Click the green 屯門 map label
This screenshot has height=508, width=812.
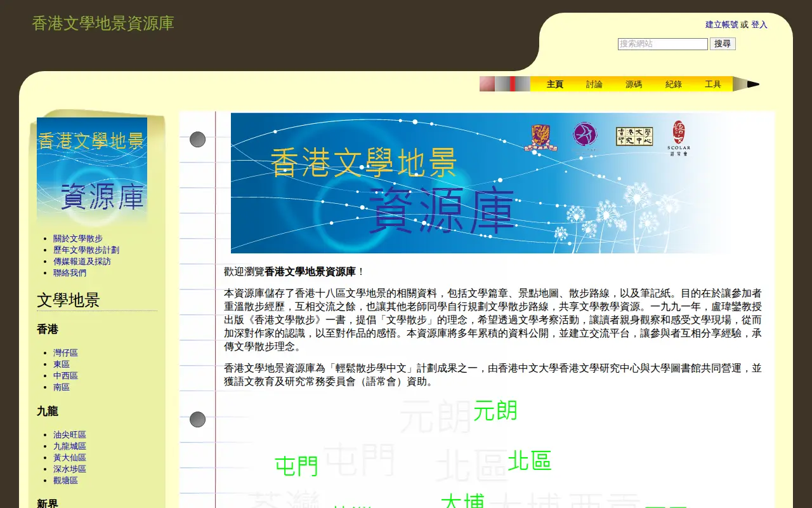coord(296,467)
